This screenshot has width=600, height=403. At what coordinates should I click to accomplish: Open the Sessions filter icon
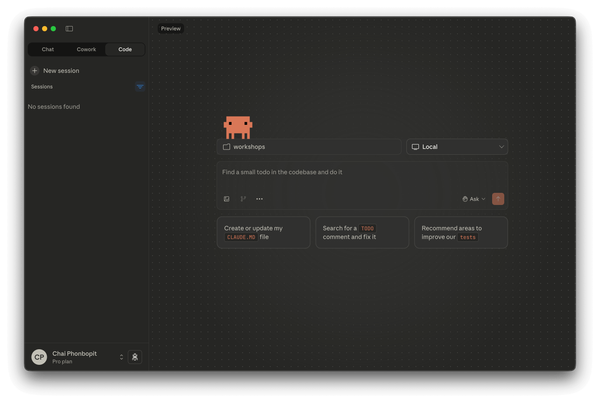[x=140, y=87]
